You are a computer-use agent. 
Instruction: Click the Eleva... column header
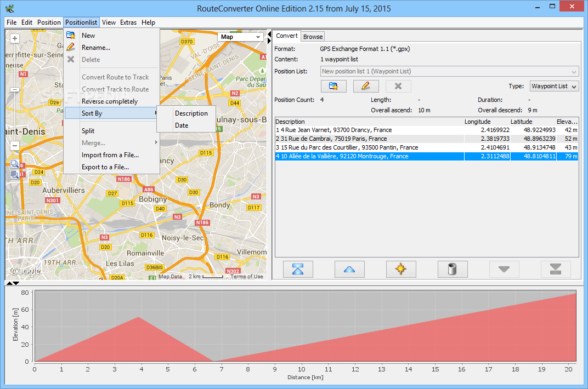coord(567,121)
